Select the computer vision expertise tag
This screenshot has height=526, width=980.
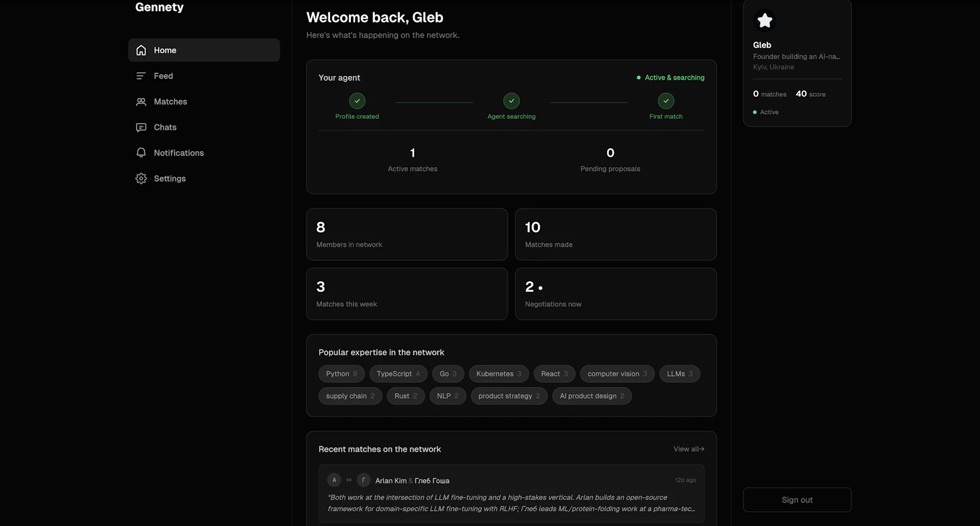[617, 374]
